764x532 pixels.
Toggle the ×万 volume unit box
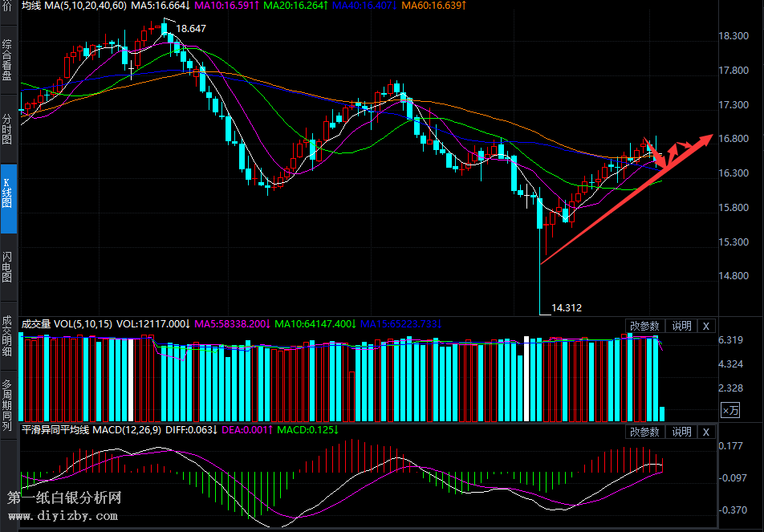pyautogui.click(x=730, y=411)
